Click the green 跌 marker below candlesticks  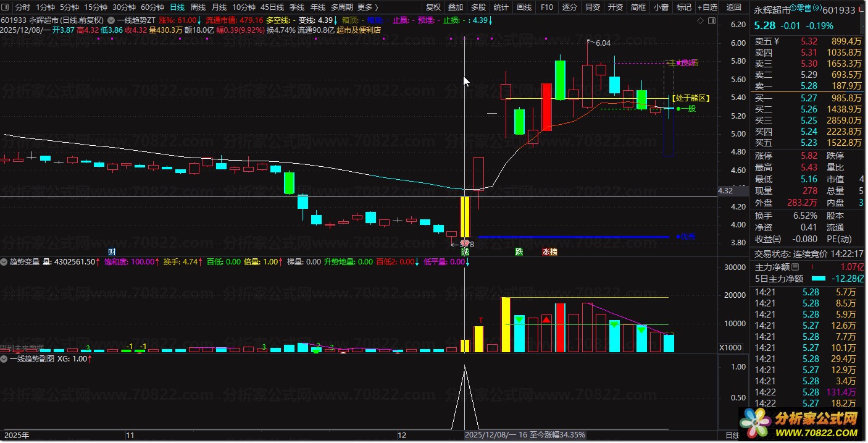coord(519,252)
